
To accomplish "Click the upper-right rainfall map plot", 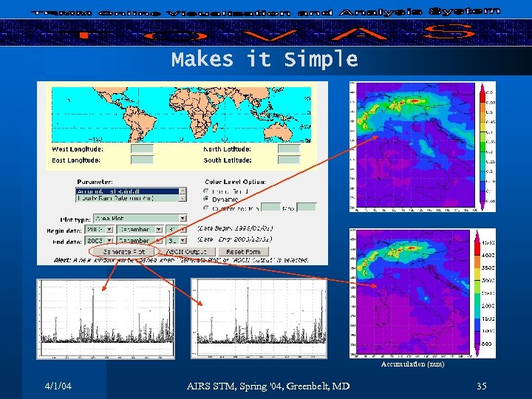I will coord(415,146).
